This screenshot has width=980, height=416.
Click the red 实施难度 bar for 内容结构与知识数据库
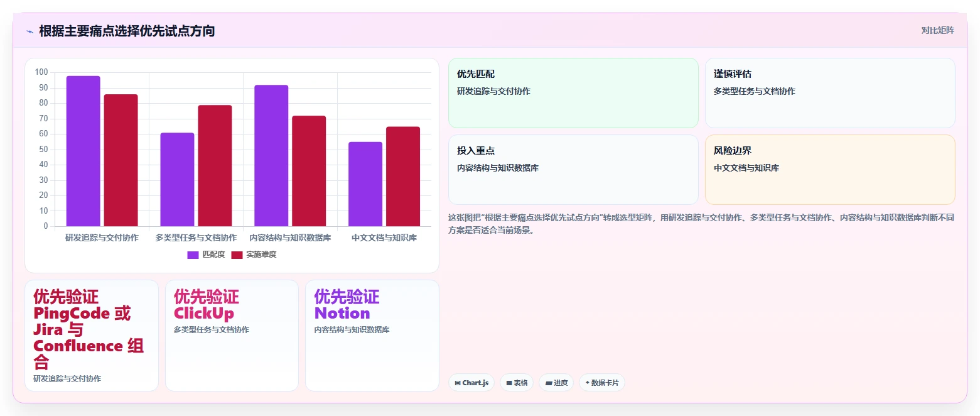point(309,171)
